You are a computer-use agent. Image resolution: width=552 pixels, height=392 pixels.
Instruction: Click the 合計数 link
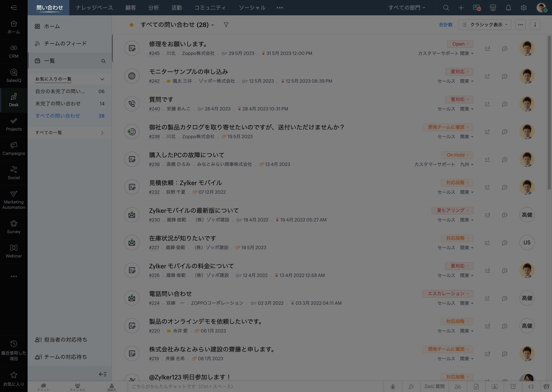(446, 25)
